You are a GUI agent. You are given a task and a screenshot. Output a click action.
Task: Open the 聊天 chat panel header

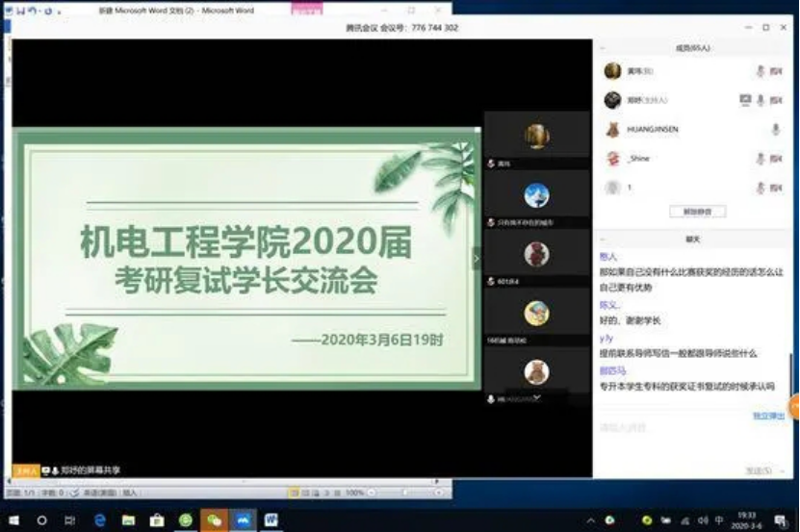691,239
